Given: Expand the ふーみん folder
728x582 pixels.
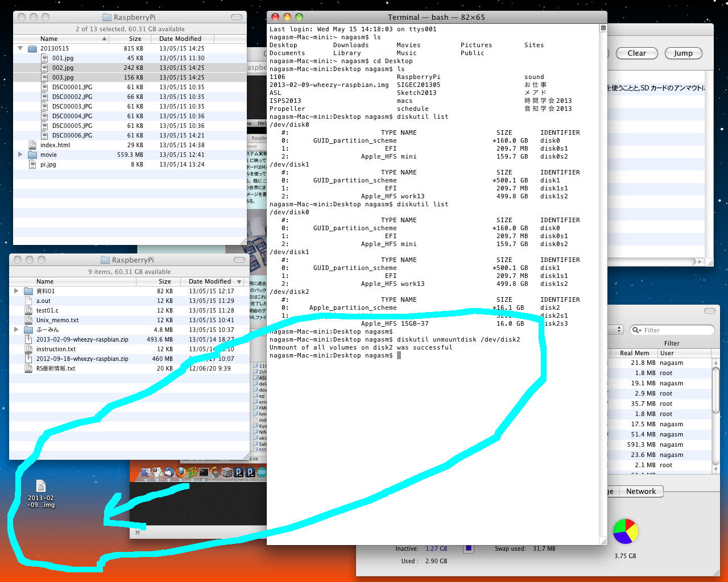Looking at the screenshot, I should [16, 330].
